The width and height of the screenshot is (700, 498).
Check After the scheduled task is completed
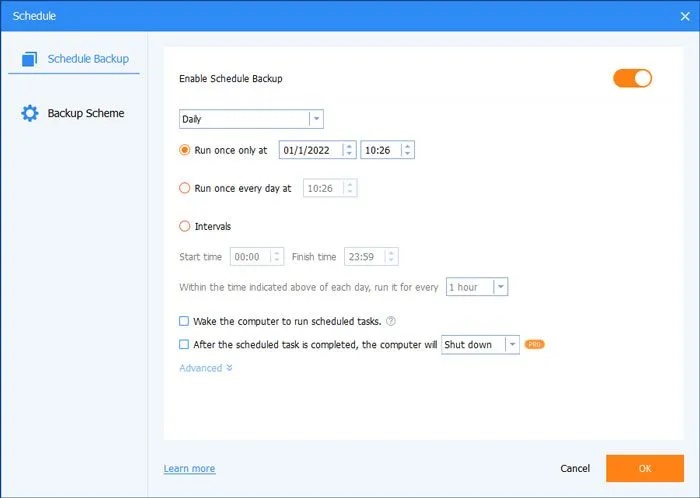click(x=184, y=344)
